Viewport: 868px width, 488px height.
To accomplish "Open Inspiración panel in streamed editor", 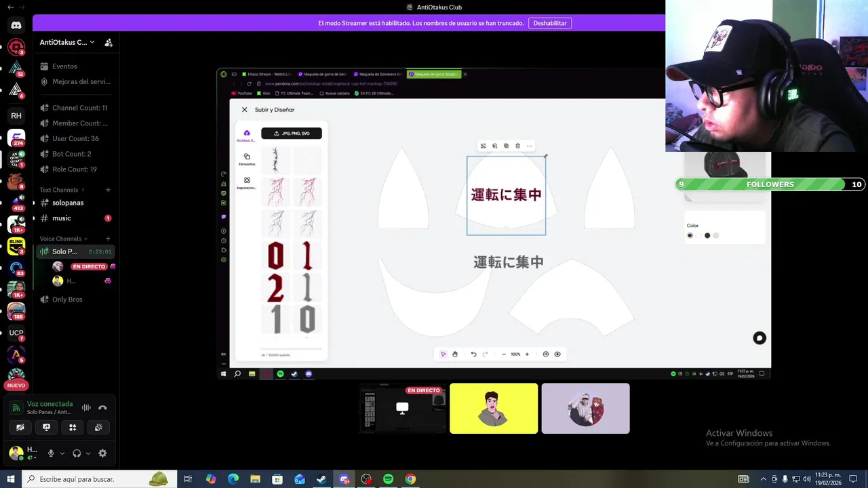I will (247, 183).
